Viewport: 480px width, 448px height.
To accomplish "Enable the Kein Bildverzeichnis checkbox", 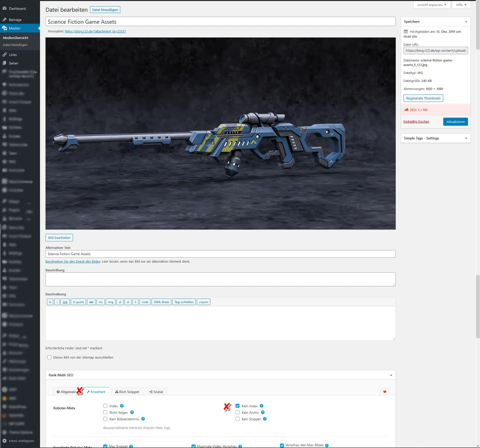I will point(105,419).
